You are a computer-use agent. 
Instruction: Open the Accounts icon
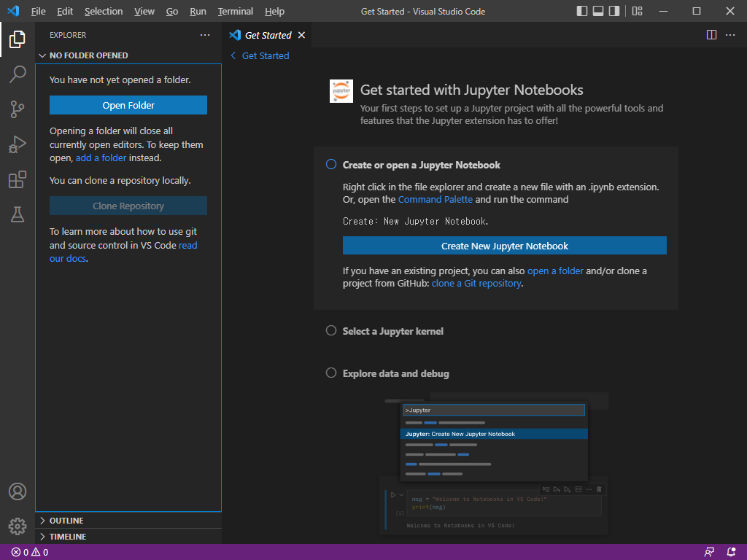point(18,491)
